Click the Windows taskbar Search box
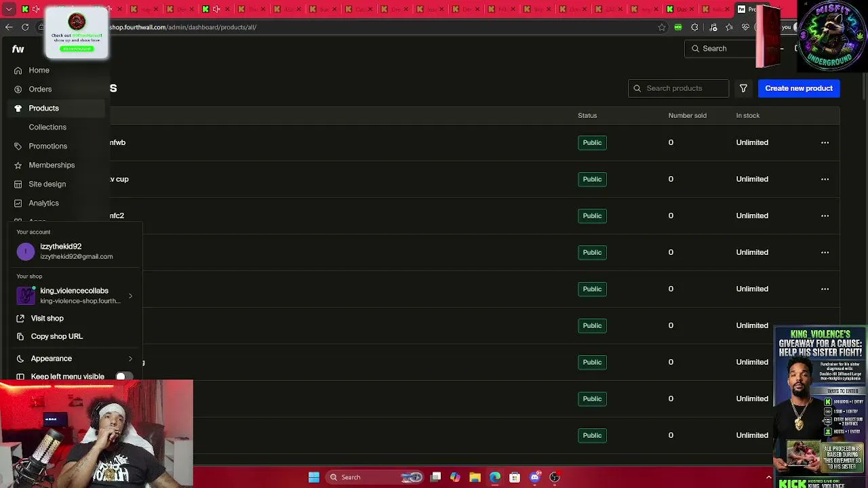Screen dimensions: 868x488 pyautogui.click(x=374, y=477)
